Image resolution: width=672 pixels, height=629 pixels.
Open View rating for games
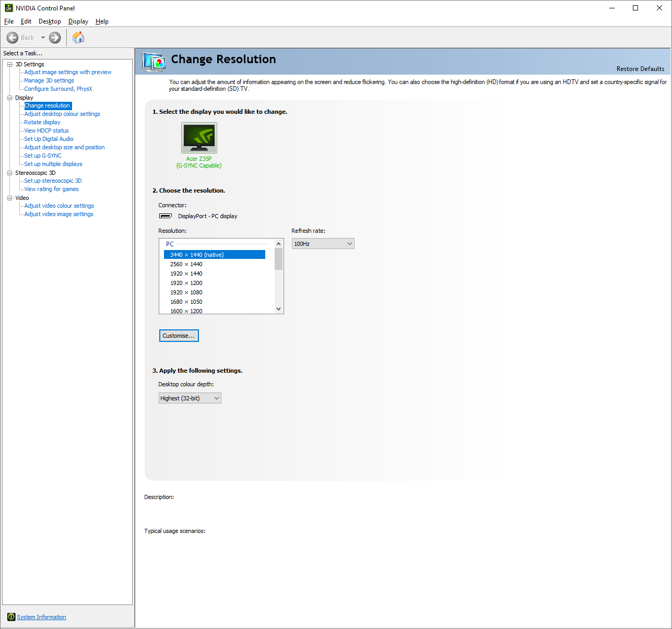[x=51, y=189]
